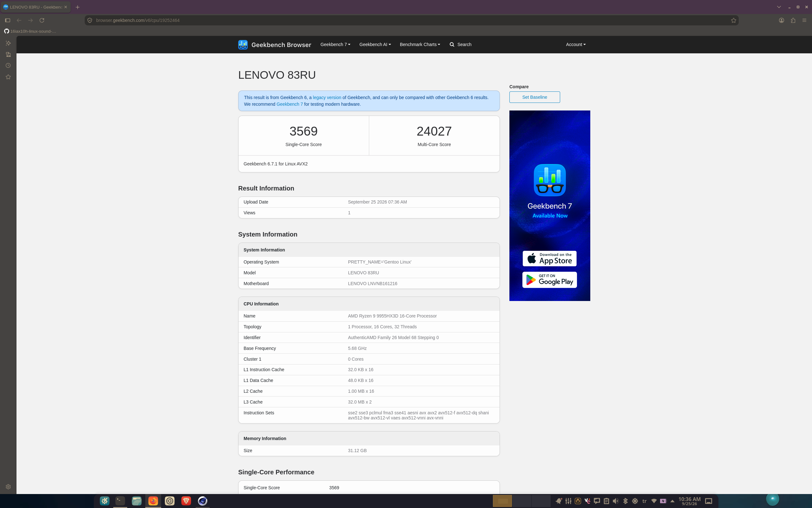Open the Firefox account icon

click(782, 20)
